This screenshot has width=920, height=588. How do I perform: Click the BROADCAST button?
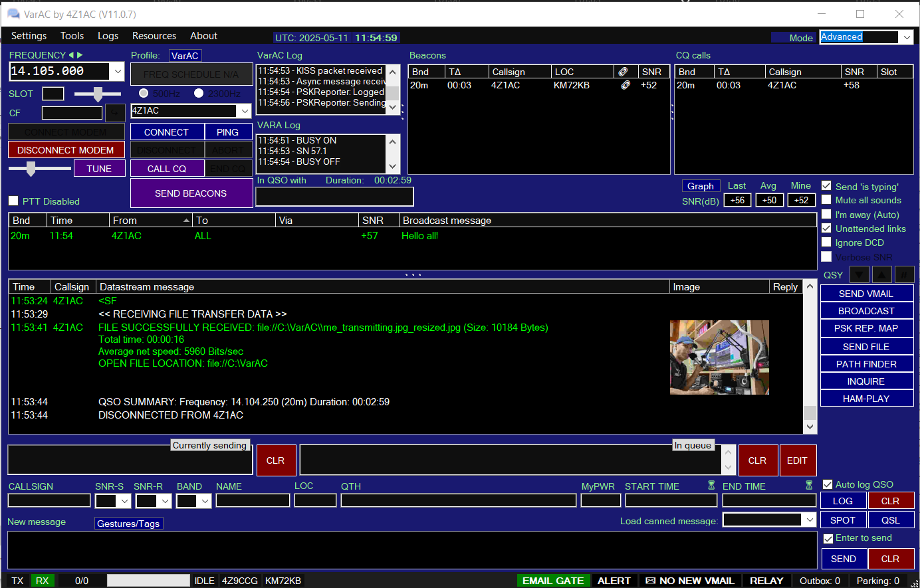point(866,311)
